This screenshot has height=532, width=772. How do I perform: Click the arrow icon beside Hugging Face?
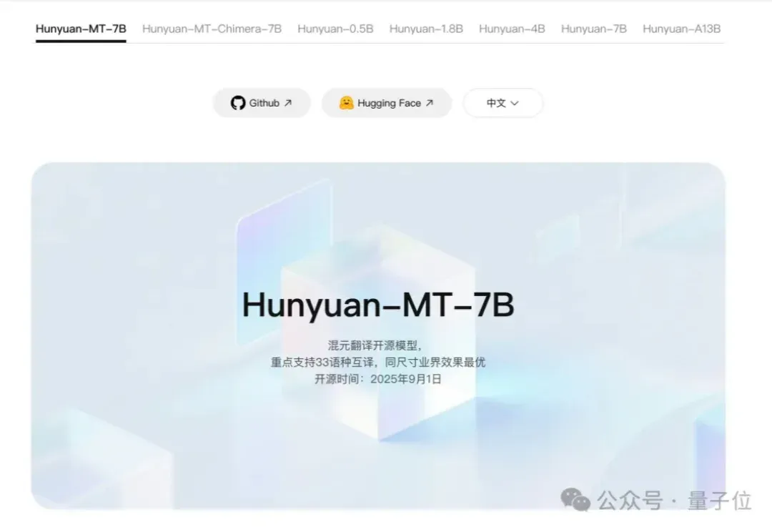(x=430, y=103)
